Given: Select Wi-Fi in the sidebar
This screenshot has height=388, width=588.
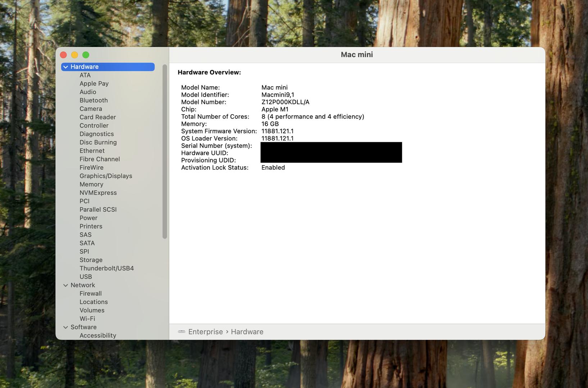Looking at the screenshot, I should click(87, 319).
